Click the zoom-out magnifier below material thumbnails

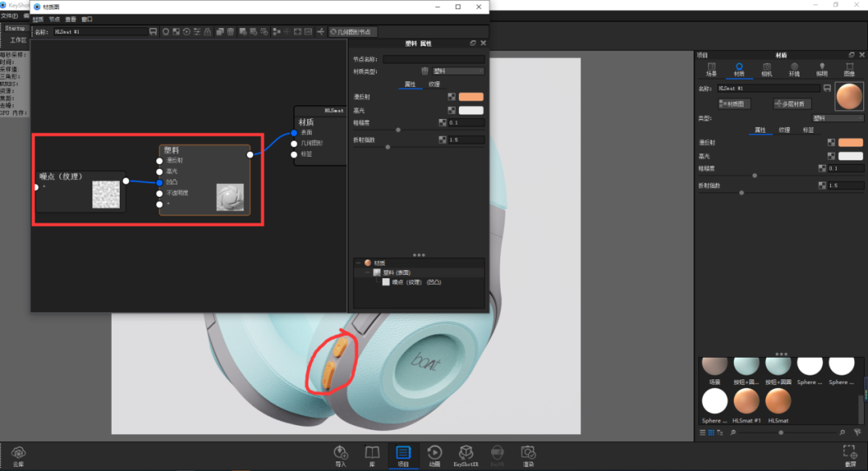733,432
